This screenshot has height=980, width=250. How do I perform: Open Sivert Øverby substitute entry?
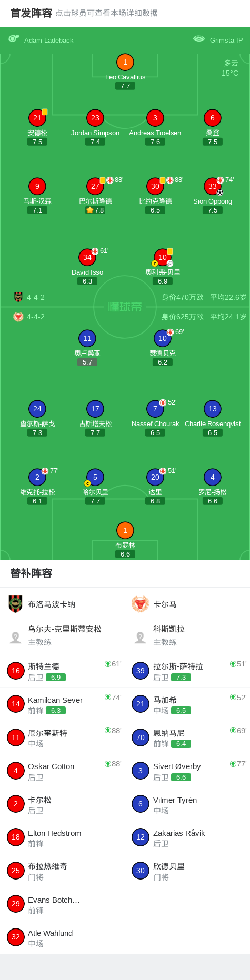[x=187, y=771]
